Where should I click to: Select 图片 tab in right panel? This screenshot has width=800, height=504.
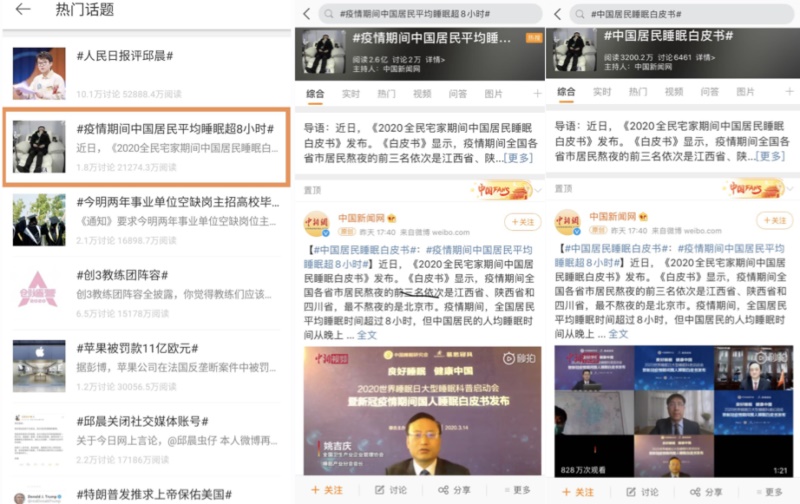coord(745,91)
